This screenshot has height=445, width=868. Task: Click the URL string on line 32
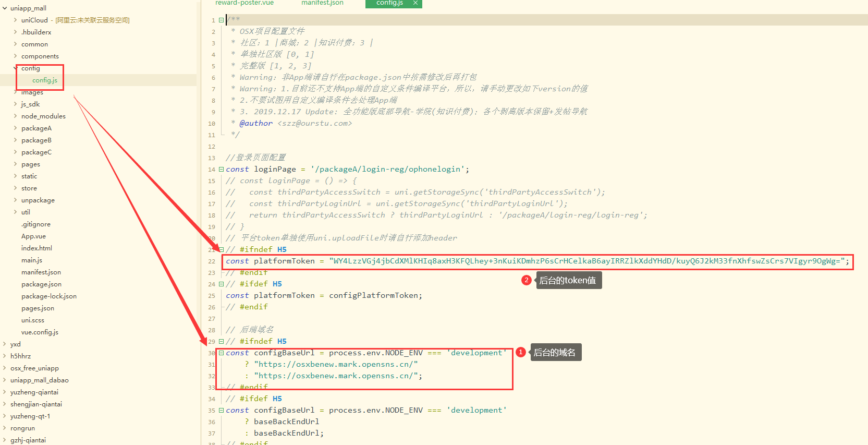pyautogui.click(x=336, y=376)
